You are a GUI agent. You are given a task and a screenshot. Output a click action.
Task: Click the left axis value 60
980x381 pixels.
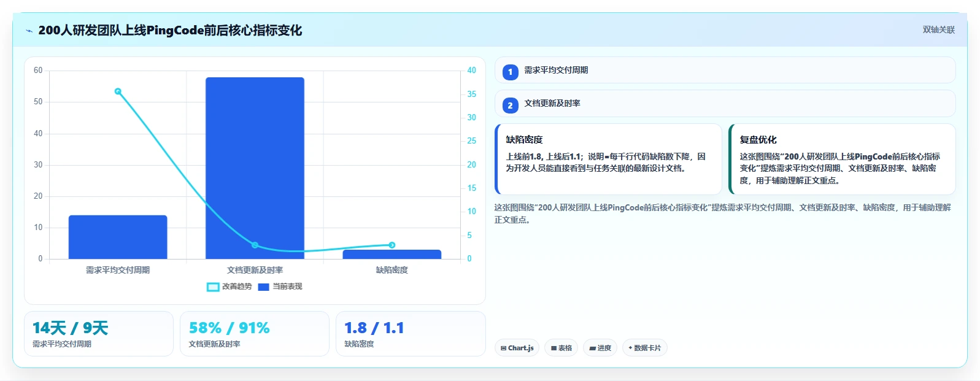(38, 71)
